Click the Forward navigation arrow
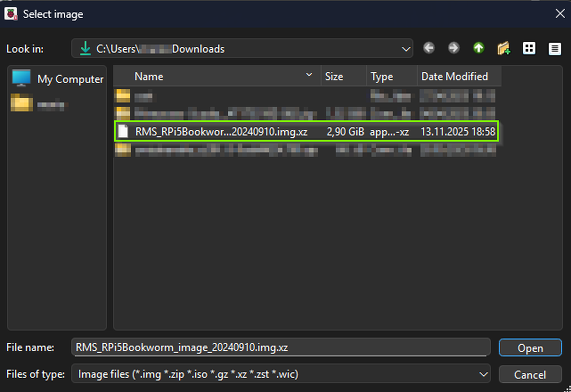This screenshot has width=571, height=392. click(454, 48)
